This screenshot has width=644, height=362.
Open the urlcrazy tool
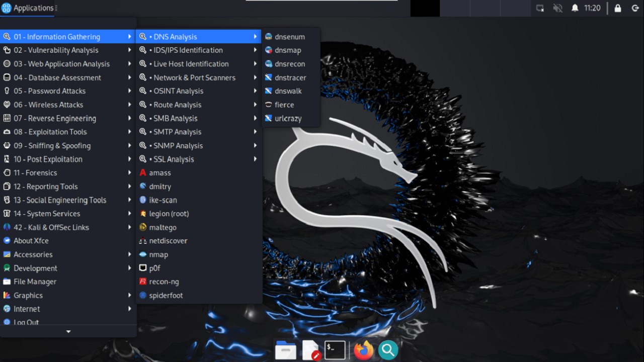(x=291, y=118)
